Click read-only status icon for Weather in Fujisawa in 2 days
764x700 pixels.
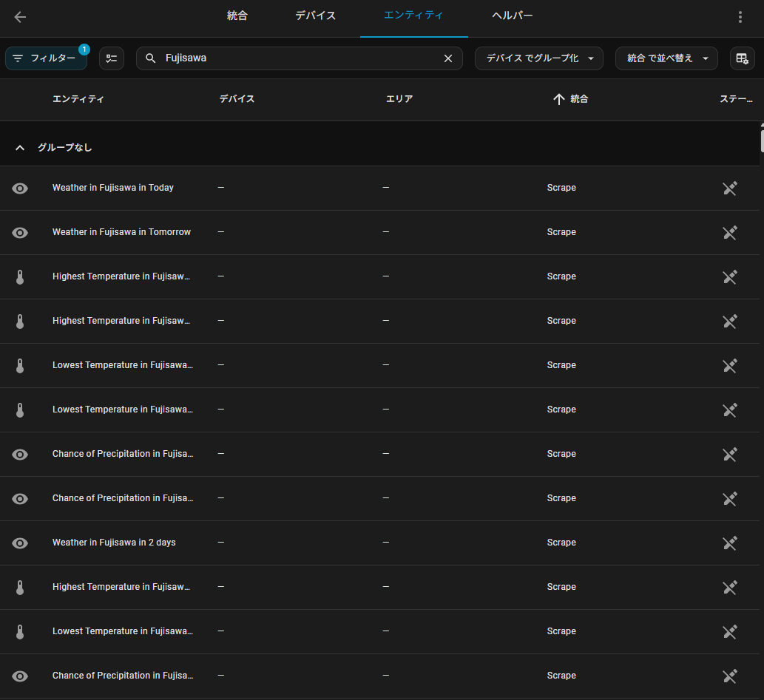[x=730, y=543]
